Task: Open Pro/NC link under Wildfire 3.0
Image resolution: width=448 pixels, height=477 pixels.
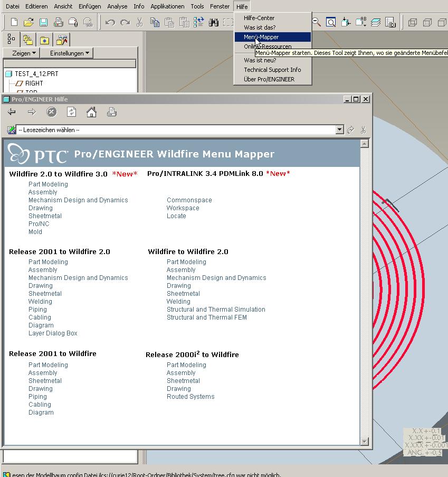Action: tap(39, 224)
